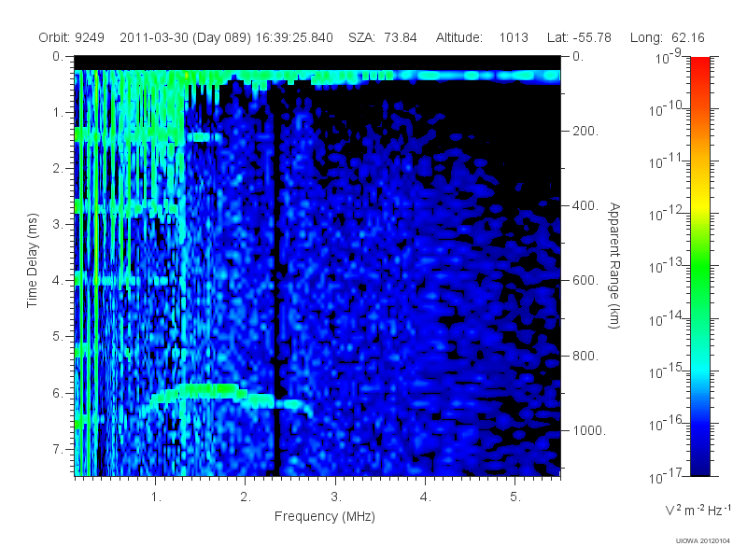Click the 1000. apparent range tick label
Image resolution: width=747 pixels, height=560 pixels.
pyautogui.click(x=589, y=430)
